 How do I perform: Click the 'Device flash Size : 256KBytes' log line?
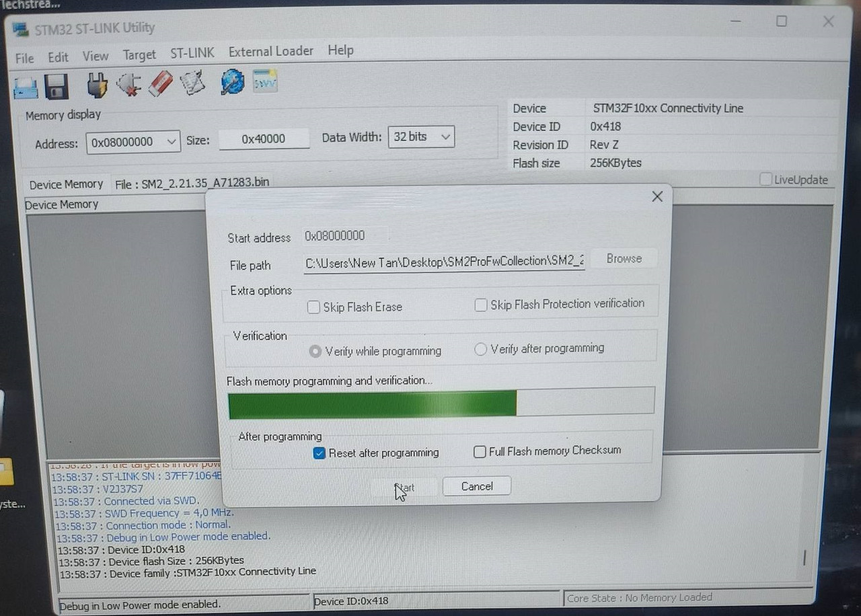tap(151, 561)
